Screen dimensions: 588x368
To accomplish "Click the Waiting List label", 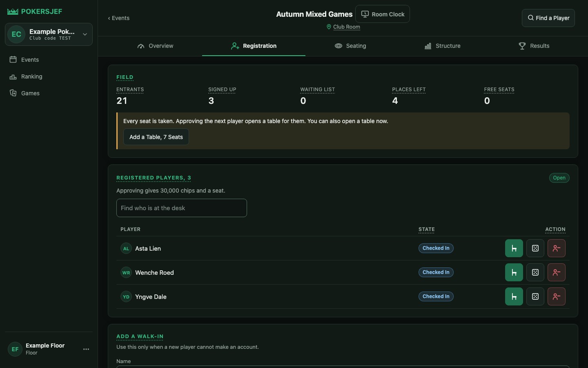I will tap(317, 90).
